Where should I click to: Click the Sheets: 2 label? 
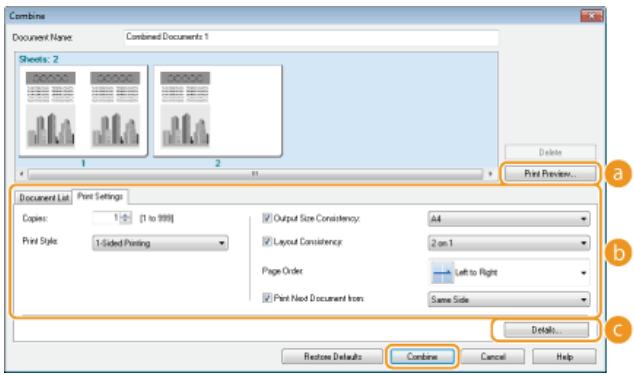(x=38, y=59)
